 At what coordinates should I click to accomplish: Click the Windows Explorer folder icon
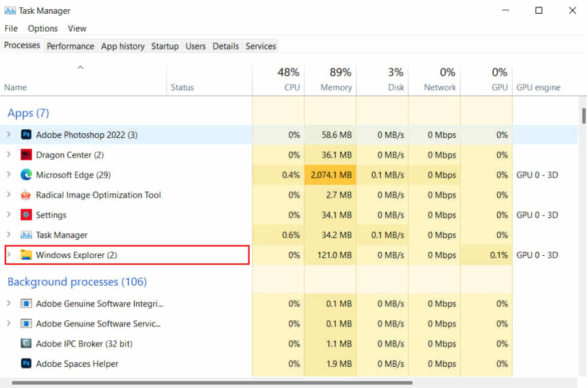(x=26, y=255)
